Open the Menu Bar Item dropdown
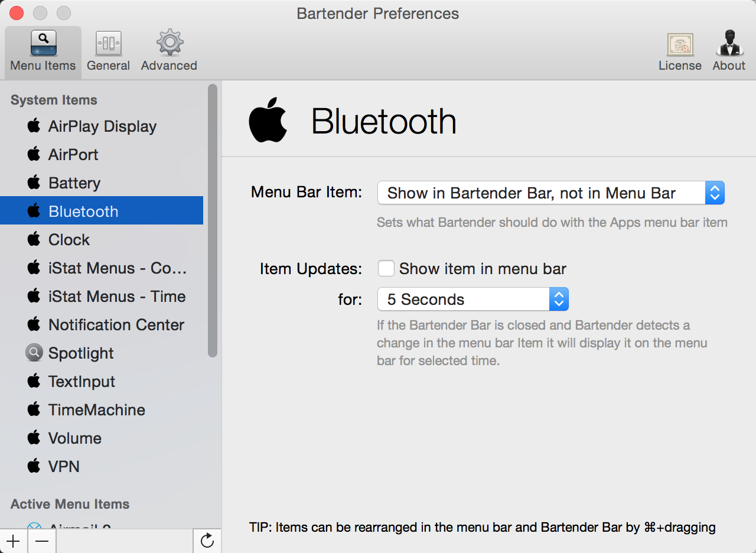The width and height of the screenshot is (756, 553). (x=551, y=193)
